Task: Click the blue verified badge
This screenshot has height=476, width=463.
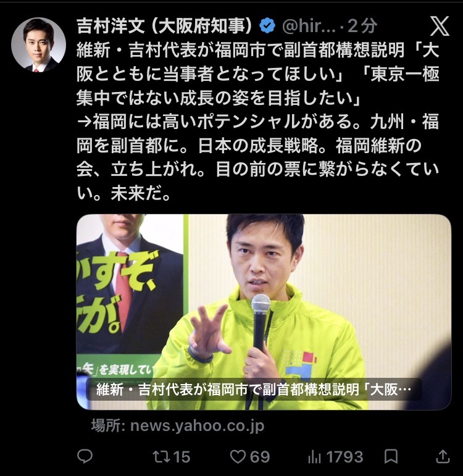Action: [267, 26]
